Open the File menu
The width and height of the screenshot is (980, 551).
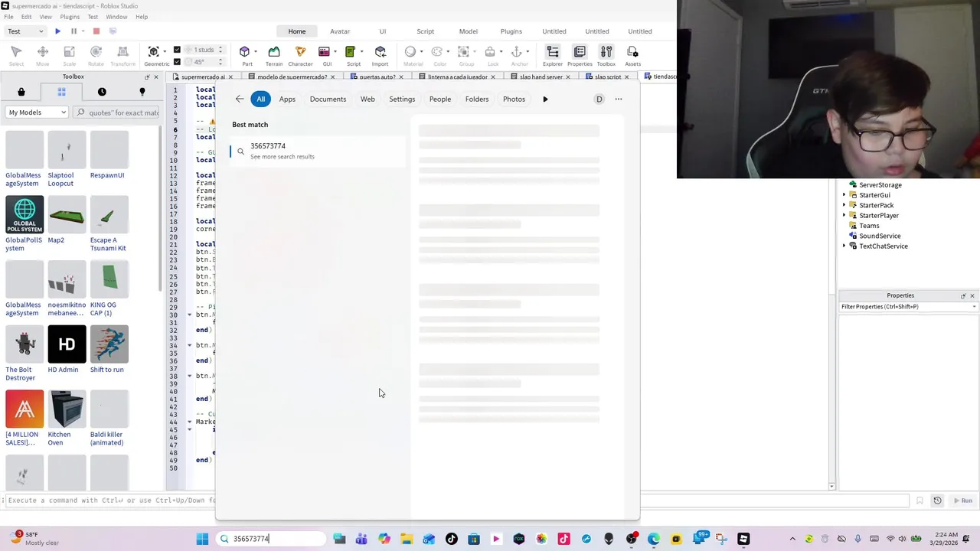click(x=8, y=17)
